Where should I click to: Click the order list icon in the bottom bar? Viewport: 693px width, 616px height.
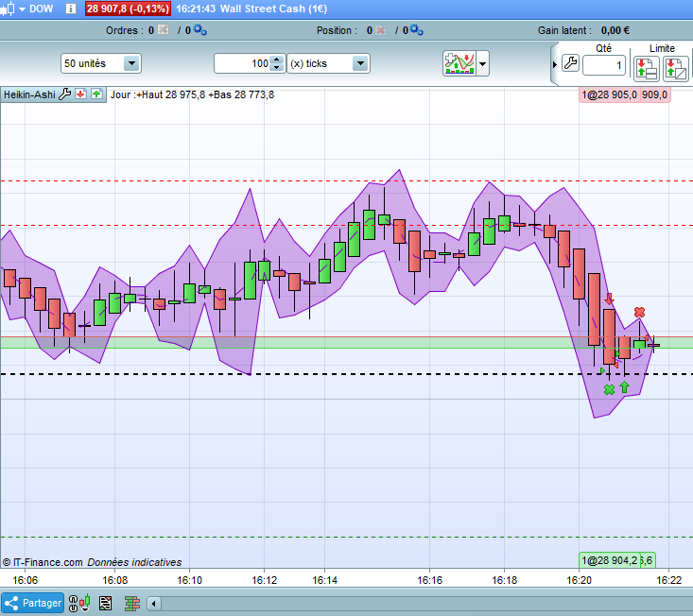[x=105, y=603]
